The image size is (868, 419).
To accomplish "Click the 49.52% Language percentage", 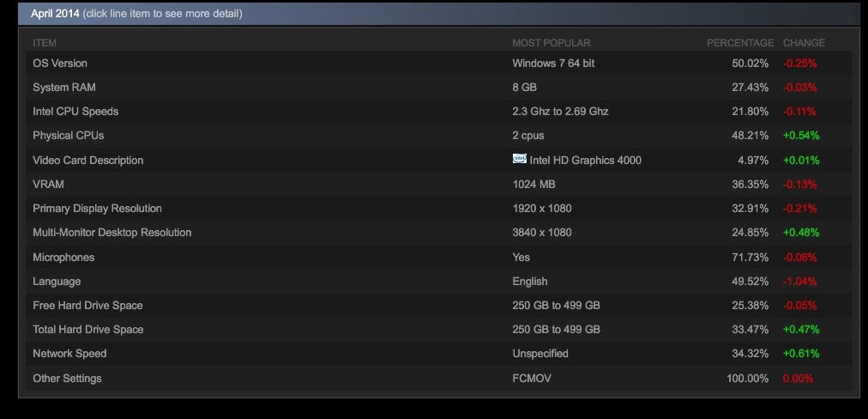I will coord(750,282).
